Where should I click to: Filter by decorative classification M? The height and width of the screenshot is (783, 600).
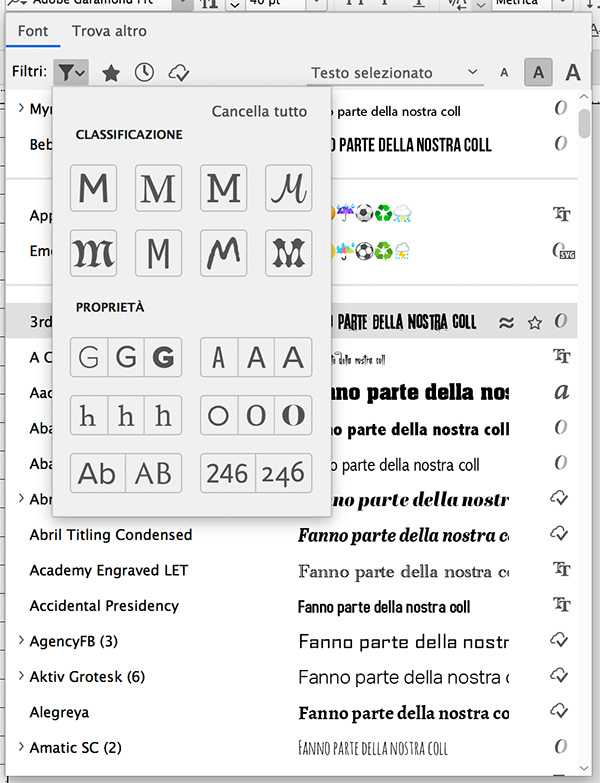pyautogui.click(x=289, y=253)
